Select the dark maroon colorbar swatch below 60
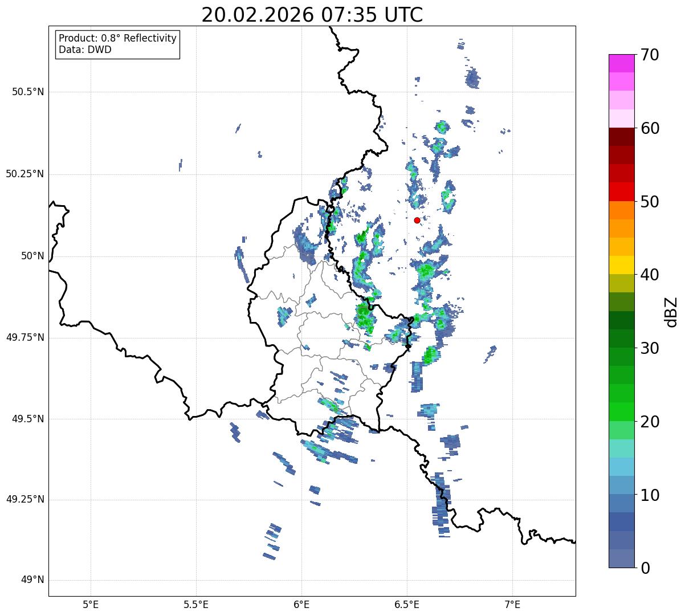The height and width of the screenshot is (616, 685). click(x=621, y=137)
